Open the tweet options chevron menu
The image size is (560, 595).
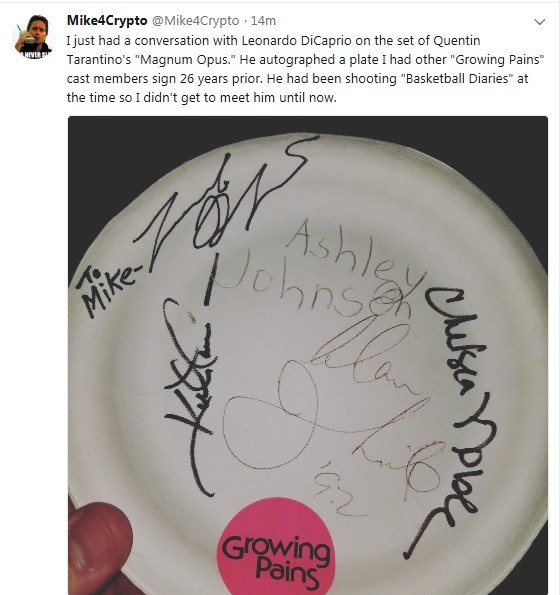(x=539, y=22)
